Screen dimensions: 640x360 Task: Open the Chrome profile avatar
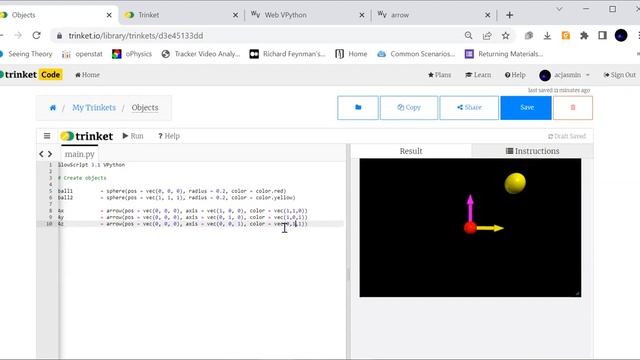(621, 36)
